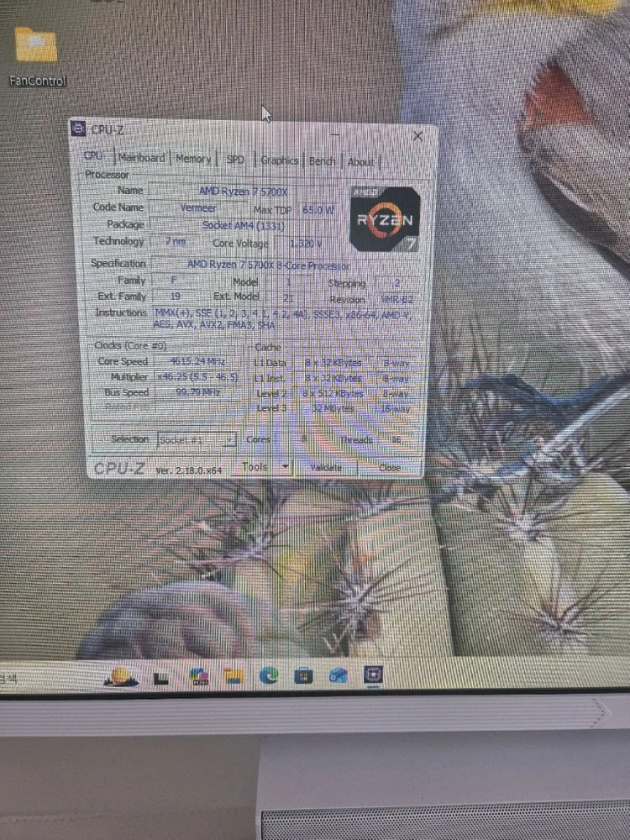Click the Package value 'Socket AM4 (1331)'
Image resolution: width=630 pixels, height=840 pixels.
tap(244, 225)
